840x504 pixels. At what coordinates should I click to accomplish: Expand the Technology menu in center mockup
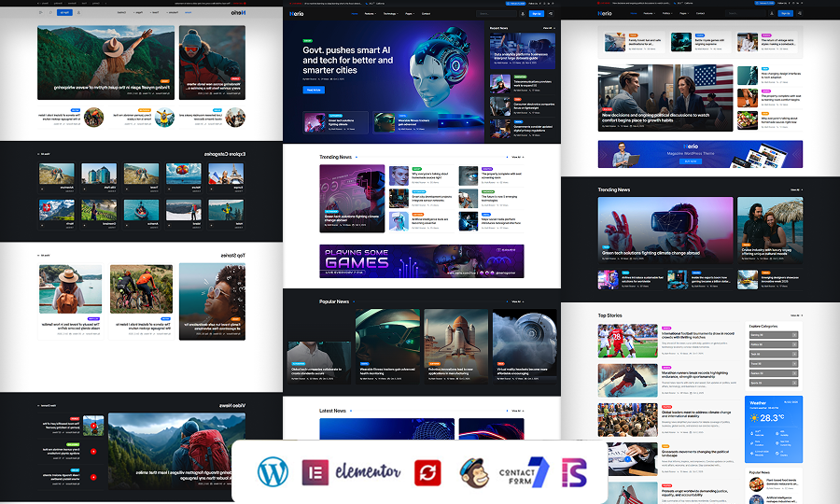pos(390,14)
